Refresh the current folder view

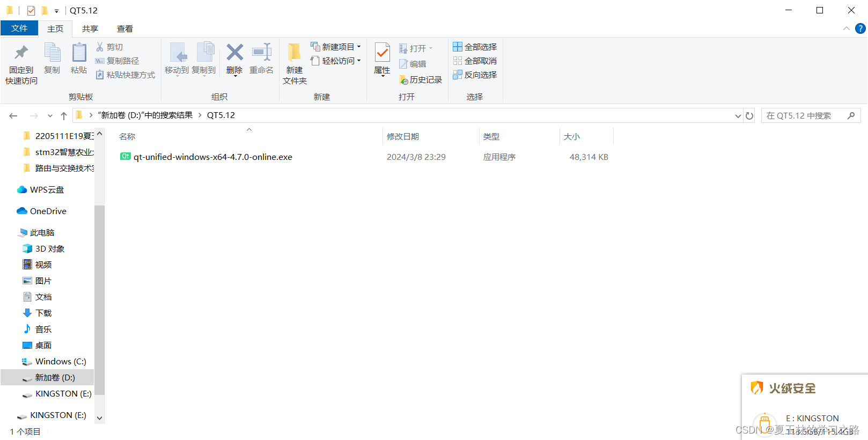(749, 115)
